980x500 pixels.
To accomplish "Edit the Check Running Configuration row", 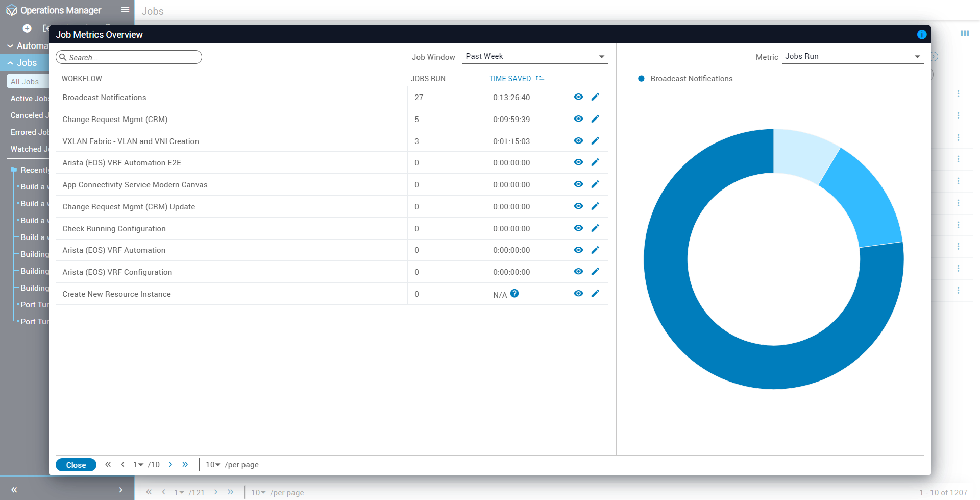I will pos(595,228).
